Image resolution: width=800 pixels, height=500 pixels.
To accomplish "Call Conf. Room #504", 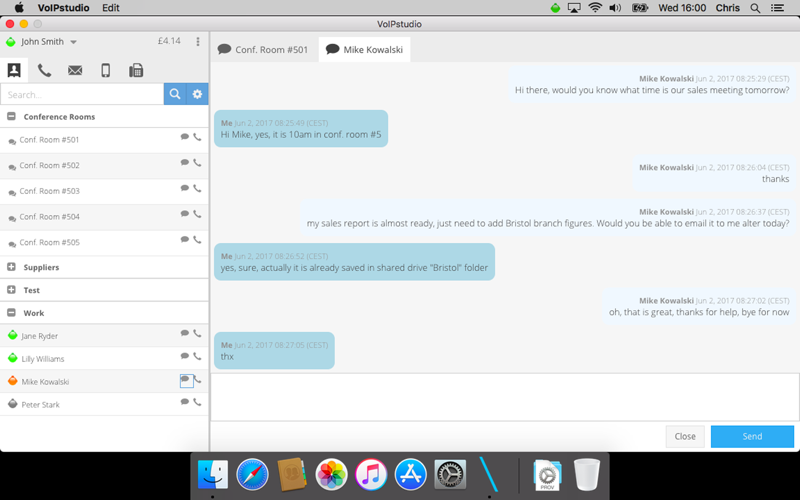I will (197, 213).
